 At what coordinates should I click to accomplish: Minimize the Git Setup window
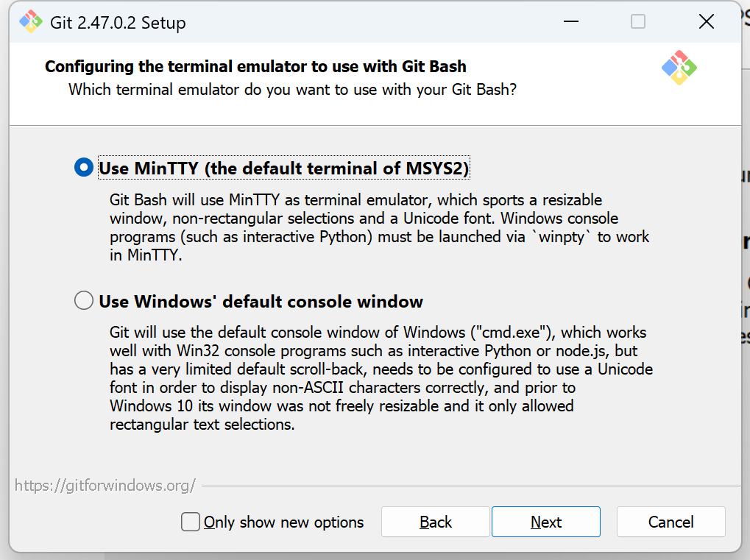point(570,22)
